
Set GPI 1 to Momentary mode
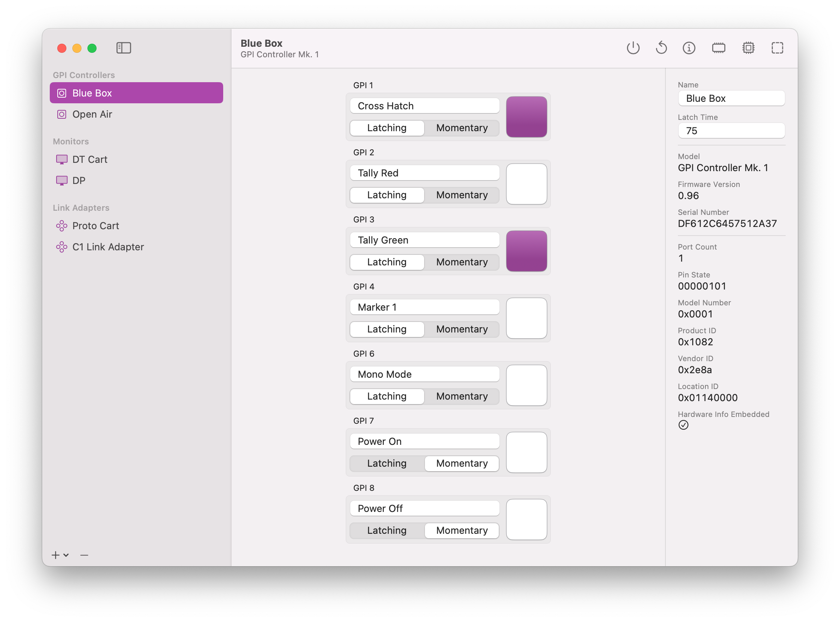coord(461,128)
